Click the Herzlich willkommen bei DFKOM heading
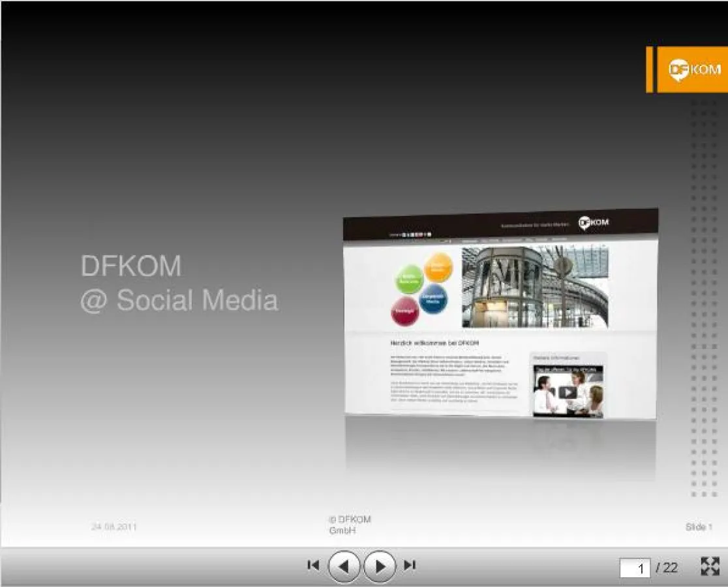The image size is (728, 587). [434, 342]
